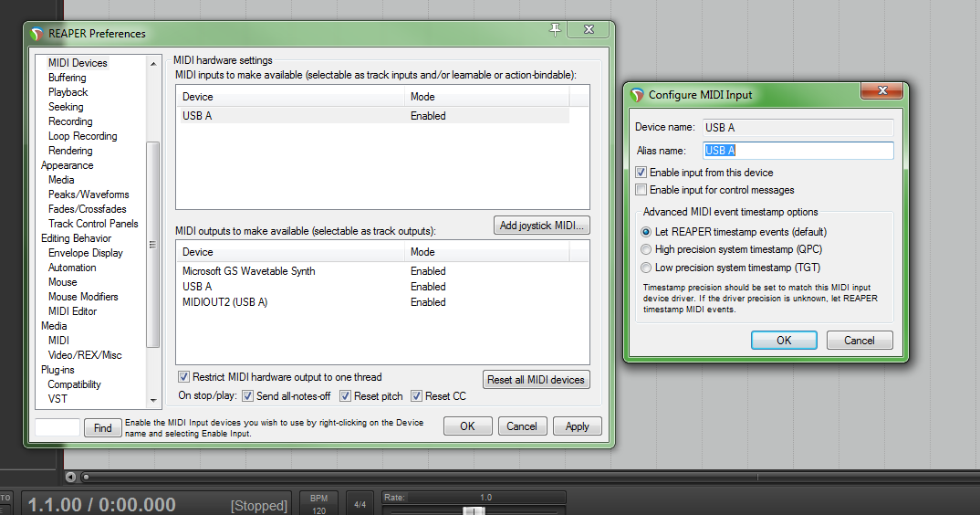Image resolution: width=980 pixels, height=515 pixels.
Task: Select High precision system timestamp (QPC)
Action: pyautogui.click(x=646, y=249)
